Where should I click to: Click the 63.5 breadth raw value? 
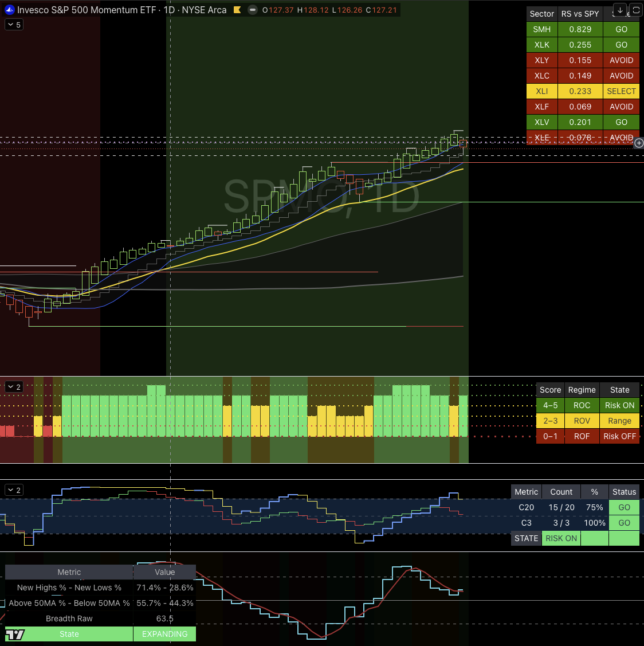164,618
